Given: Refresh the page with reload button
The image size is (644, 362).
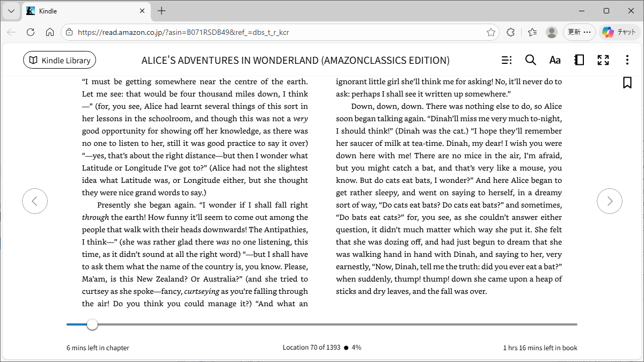Looking at the screenshot, I should [x=31, y=32].
